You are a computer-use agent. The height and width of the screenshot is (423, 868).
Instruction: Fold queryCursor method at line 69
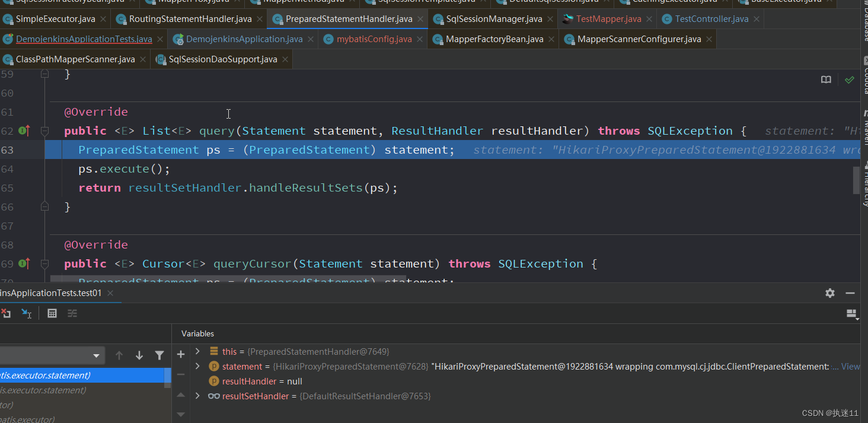click(44, 263)
